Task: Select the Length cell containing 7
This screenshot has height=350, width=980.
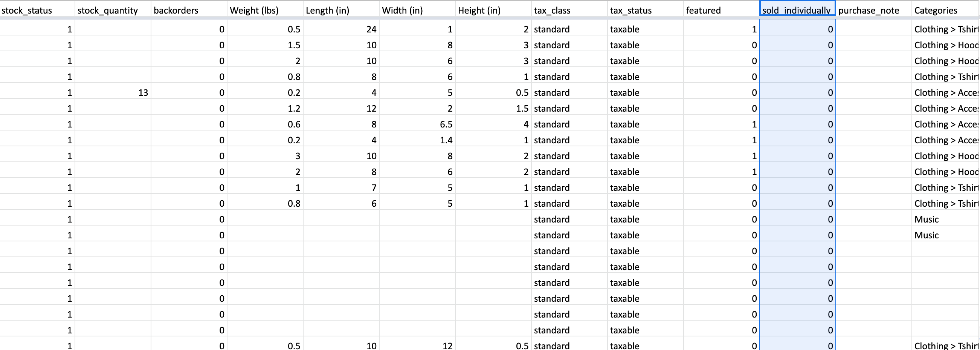Action: [x=341, y=188]
